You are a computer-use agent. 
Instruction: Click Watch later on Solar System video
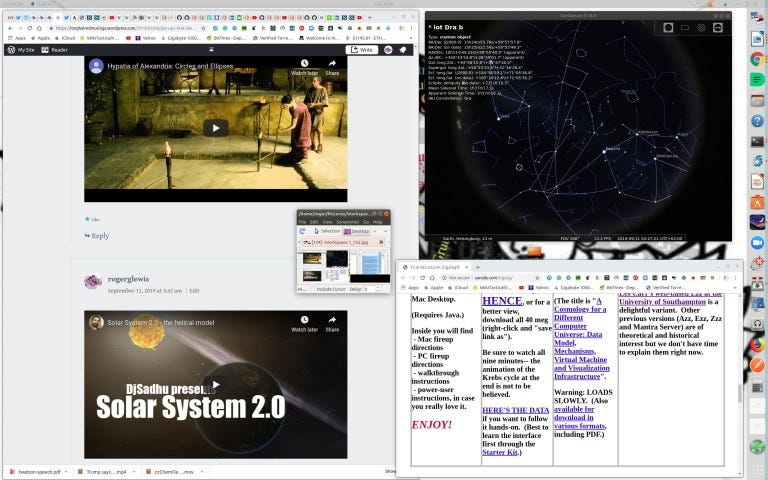[305, 324]
